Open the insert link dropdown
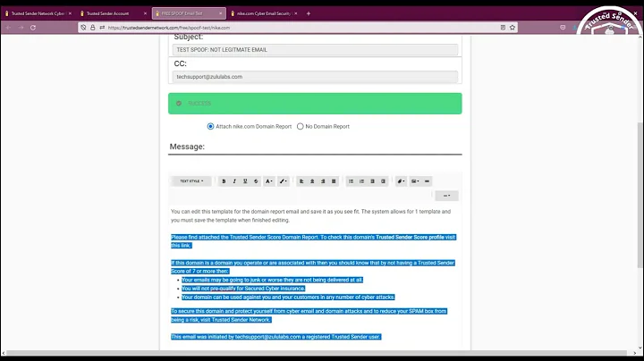644x361 pixels. [401, 181]
